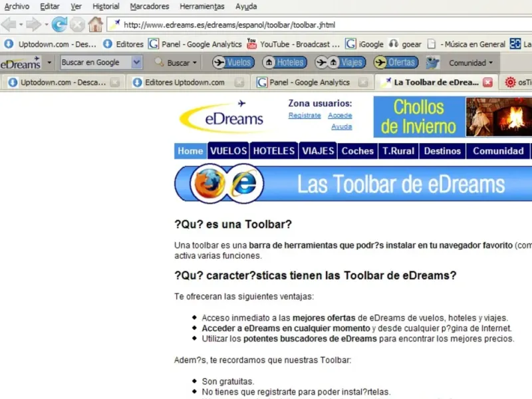
Task: Select the Coches navigation tab
Action: pyautogui.click(x=358, y=151)
